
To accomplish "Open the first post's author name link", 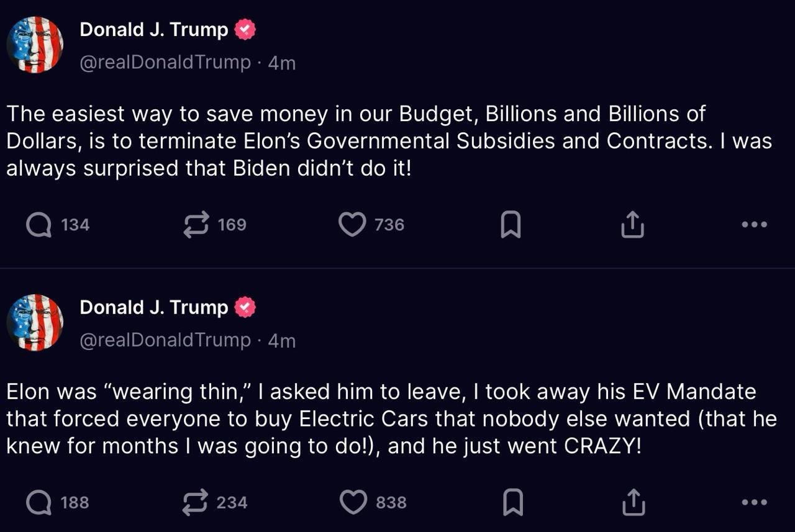I will tap(154, 30).
